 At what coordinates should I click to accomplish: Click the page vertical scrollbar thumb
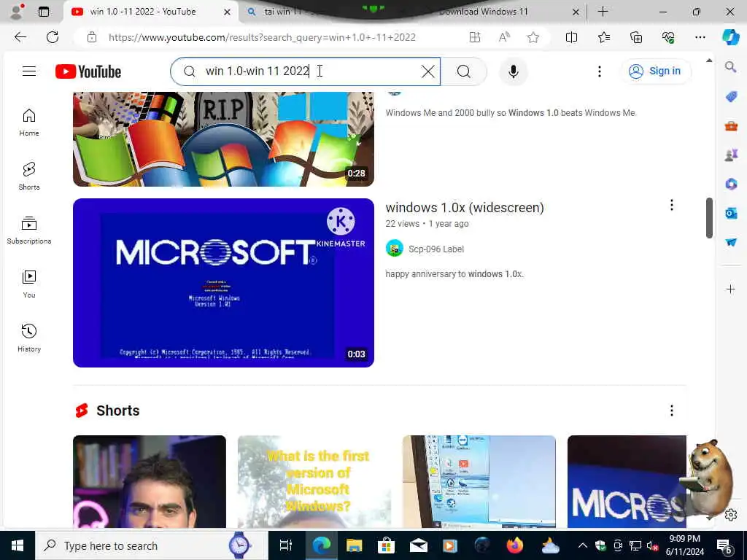[709, 217]
